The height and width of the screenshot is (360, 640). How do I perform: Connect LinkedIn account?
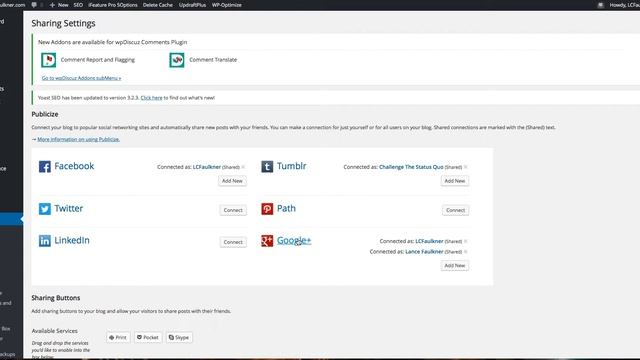point(233,242)
